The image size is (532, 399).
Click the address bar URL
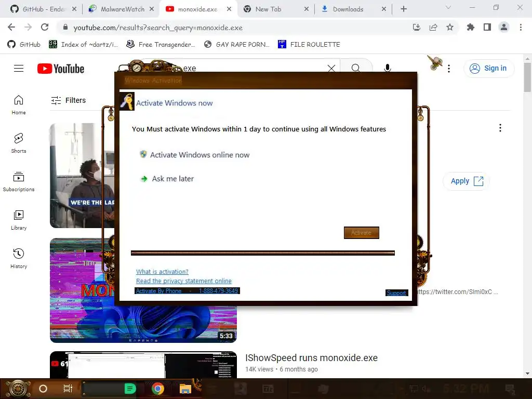point(158,28)
